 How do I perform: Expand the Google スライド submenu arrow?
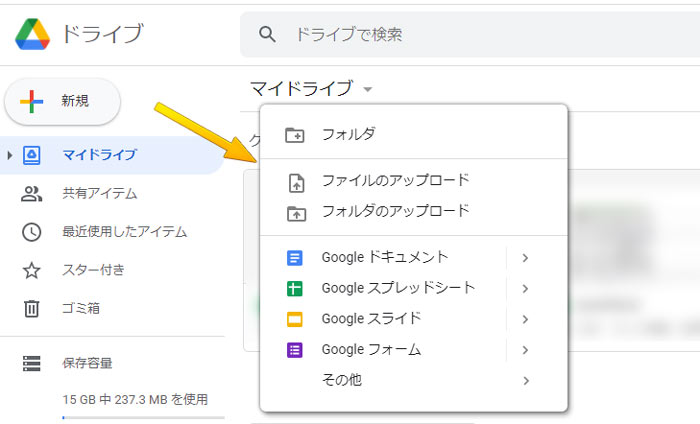tap(525, 320)
